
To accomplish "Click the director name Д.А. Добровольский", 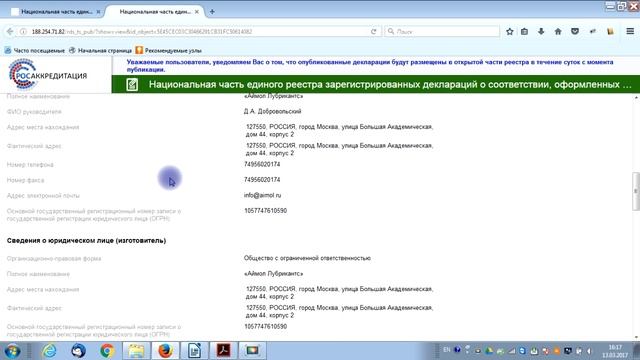I will (x=272, y=111).
